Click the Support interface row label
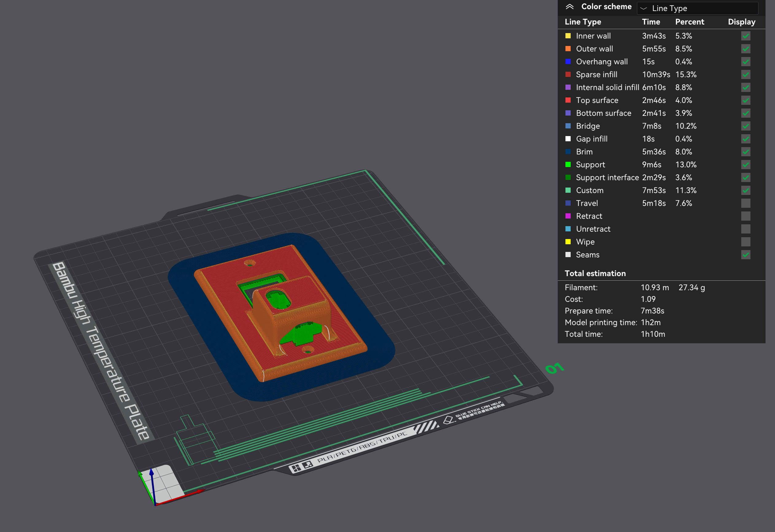This screenshot has height=532, width=775. (x=607, y=178)
